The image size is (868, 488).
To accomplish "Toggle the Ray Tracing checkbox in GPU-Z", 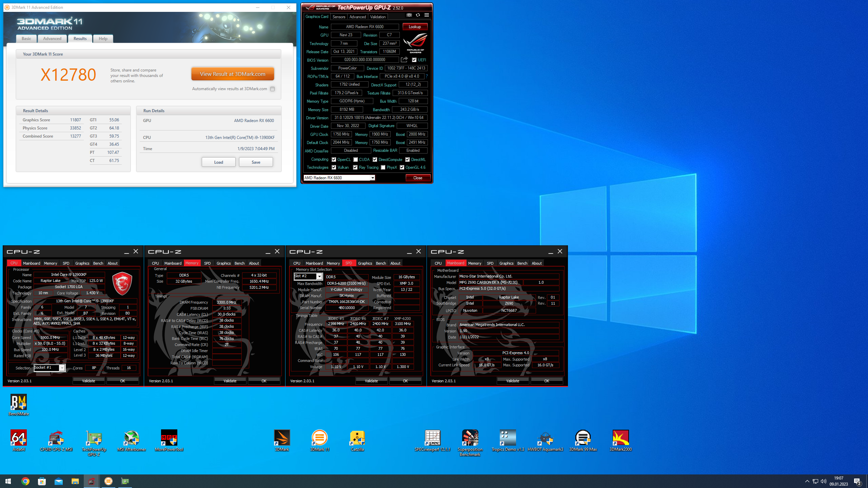I will (x=355, y=167).
